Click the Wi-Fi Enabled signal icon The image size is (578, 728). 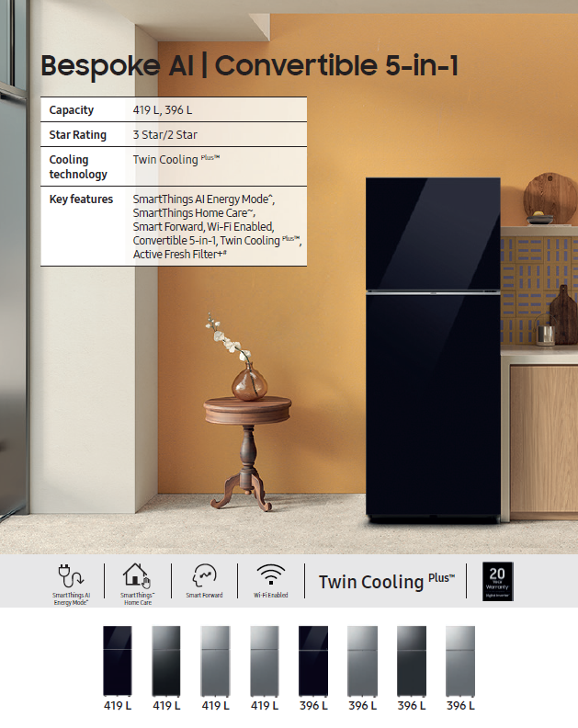[x=271, y=575]
